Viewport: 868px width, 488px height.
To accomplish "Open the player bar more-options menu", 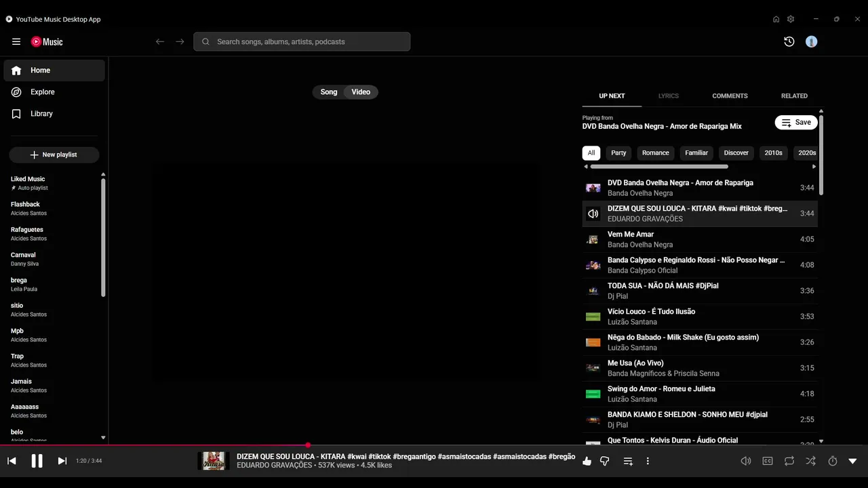I will click(648, 461).
